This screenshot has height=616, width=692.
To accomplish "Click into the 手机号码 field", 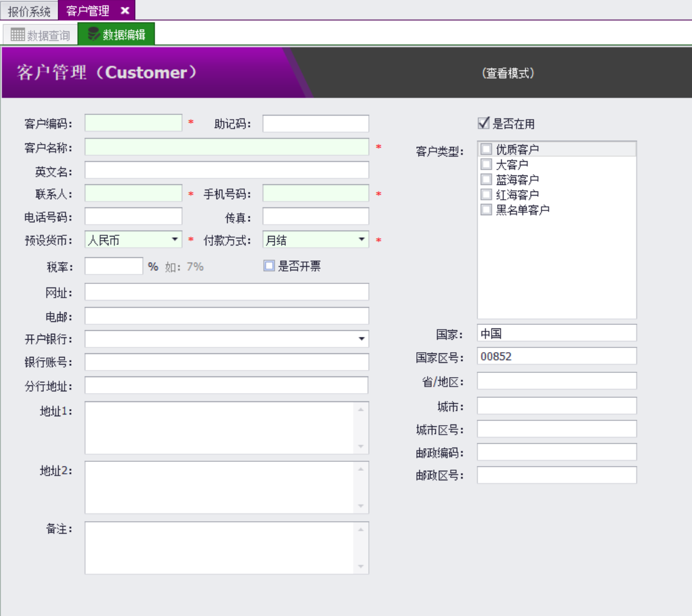I will (315, 193).
